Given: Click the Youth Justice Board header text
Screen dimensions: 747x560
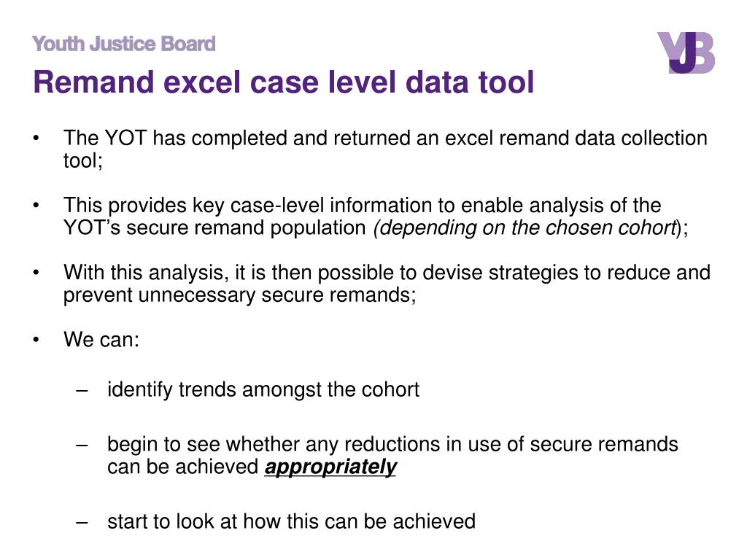Looking at the screenshot, I should pos(124,44).
